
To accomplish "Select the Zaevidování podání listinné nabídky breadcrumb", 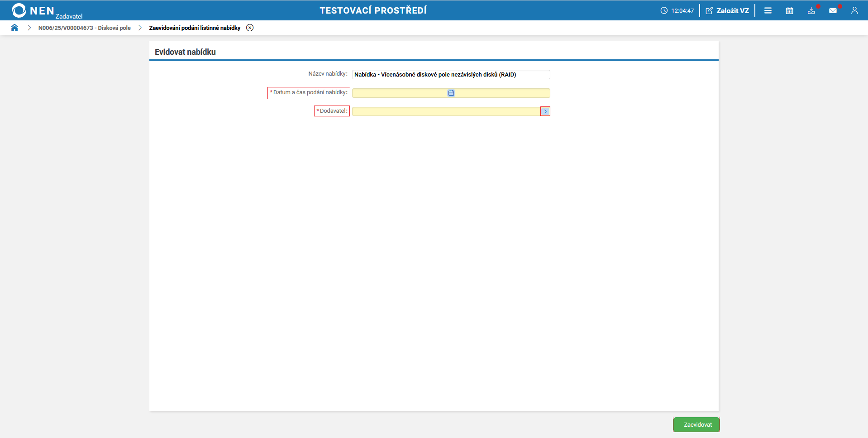I will coord(195,28).
